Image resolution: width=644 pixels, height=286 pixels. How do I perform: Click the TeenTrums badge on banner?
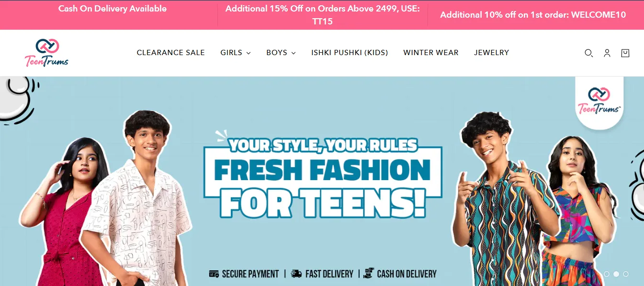tap(599, 102)
